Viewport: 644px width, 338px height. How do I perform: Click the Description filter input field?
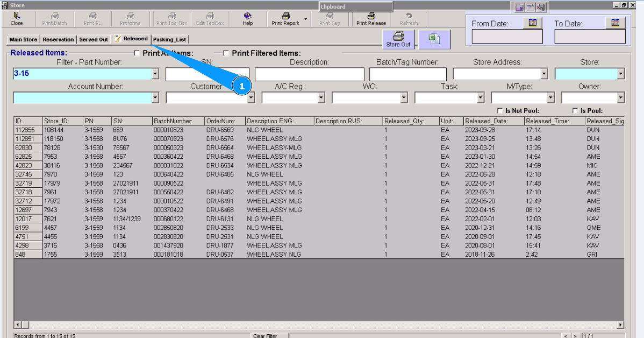point(309,74)
